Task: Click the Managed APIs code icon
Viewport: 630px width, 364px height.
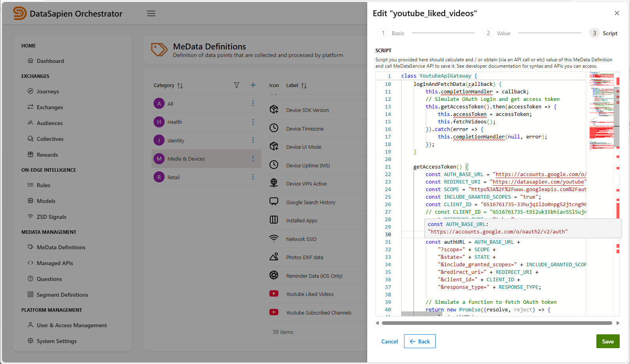Action: (x=30, y=263)
